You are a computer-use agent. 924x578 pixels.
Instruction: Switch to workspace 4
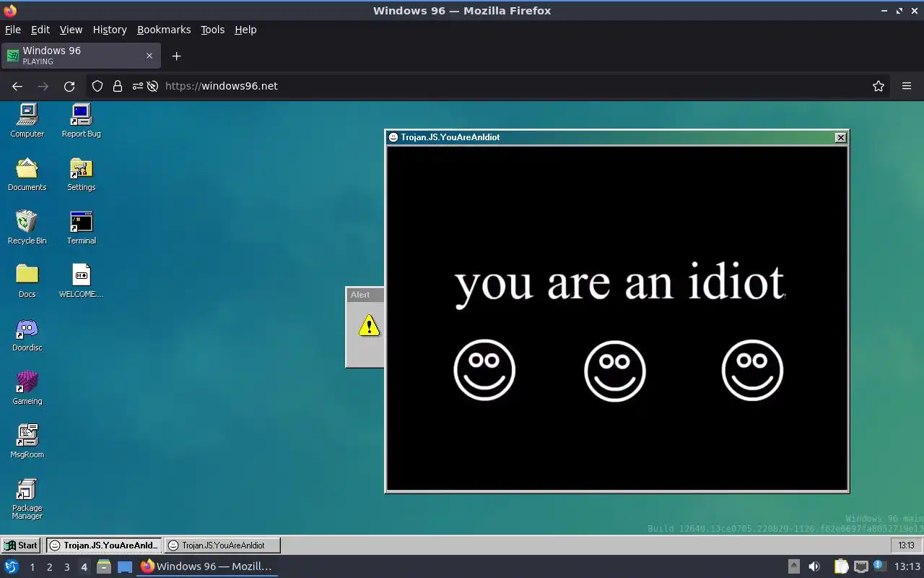pos(84,567)
